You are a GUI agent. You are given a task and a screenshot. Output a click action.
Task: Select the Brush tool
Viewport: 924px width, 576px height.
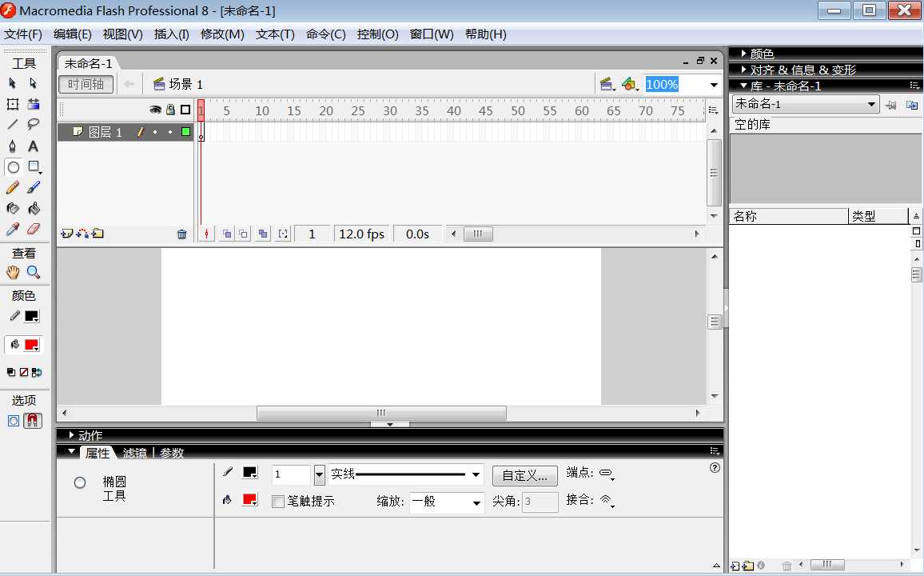coord(33,187)
